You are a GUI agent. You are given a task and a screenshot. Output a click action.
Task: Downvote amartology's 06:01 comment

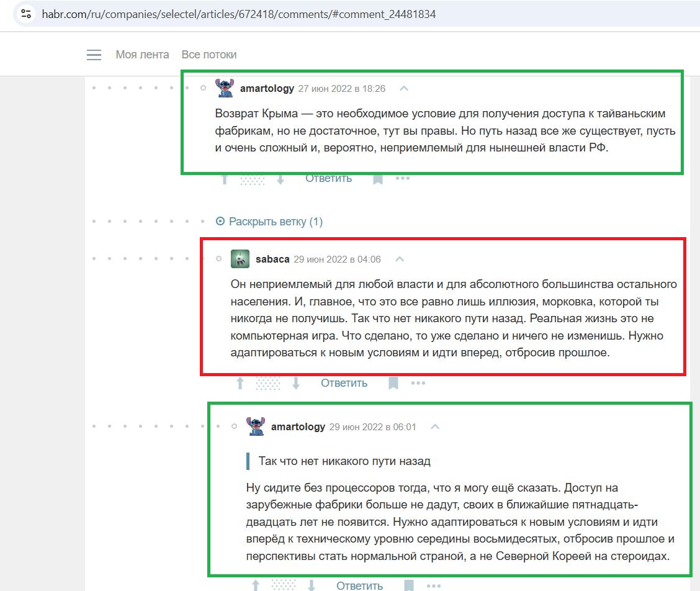312,585
